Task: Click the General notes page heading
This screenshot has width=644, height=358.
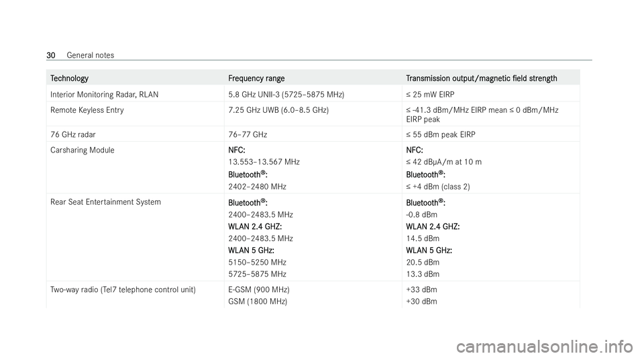Action: click(91, 55)
